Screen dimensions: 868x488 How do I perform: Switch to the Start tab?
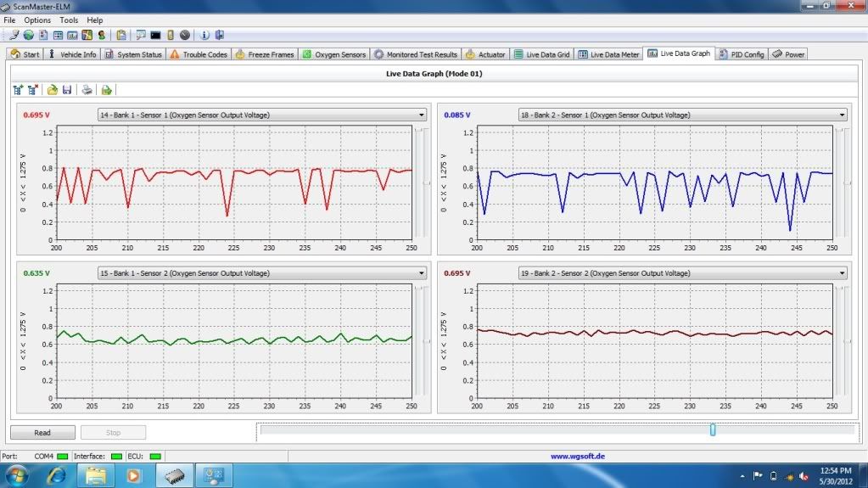coord(25,54)
